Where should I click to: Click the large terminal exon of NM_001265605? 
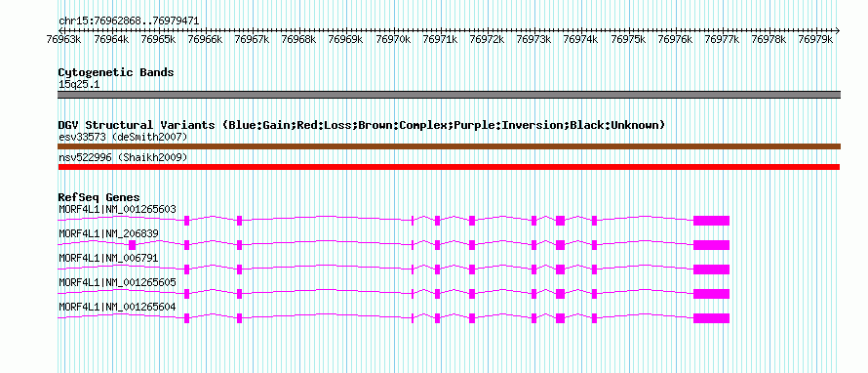pos(711,294)
